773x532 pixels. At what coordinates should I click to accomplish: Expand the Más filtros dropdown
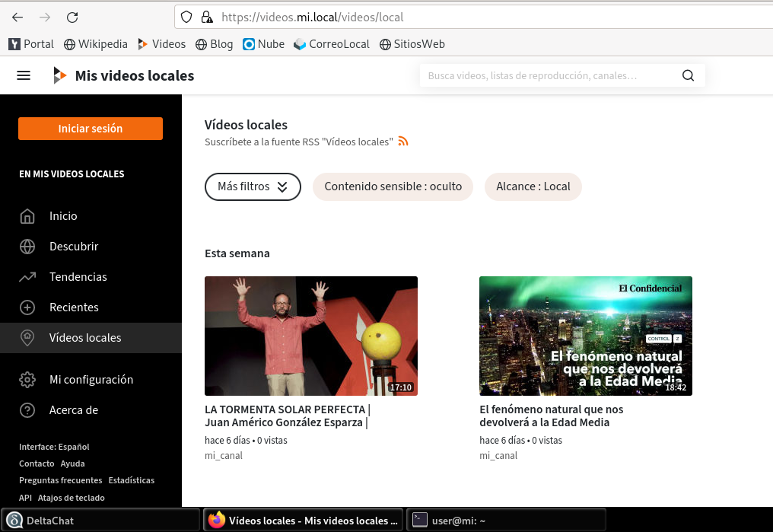coord(253,187)
